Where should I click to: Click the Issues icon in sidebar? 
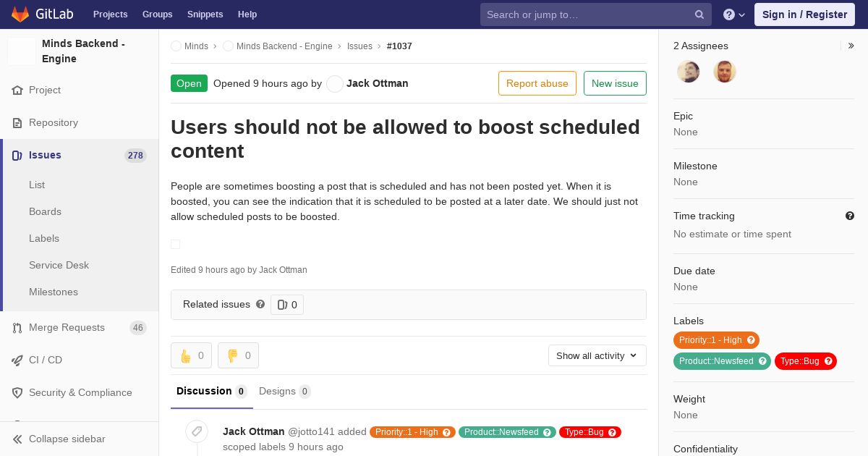click(x=17, y=156)
